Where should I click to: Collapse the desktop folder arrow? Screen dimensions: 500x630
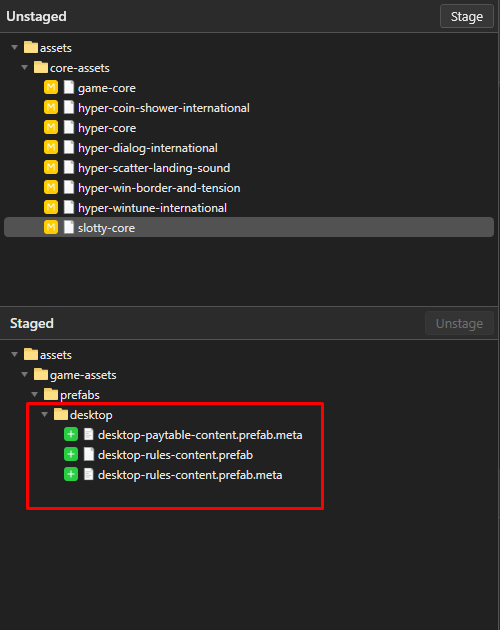coord(45,415)
